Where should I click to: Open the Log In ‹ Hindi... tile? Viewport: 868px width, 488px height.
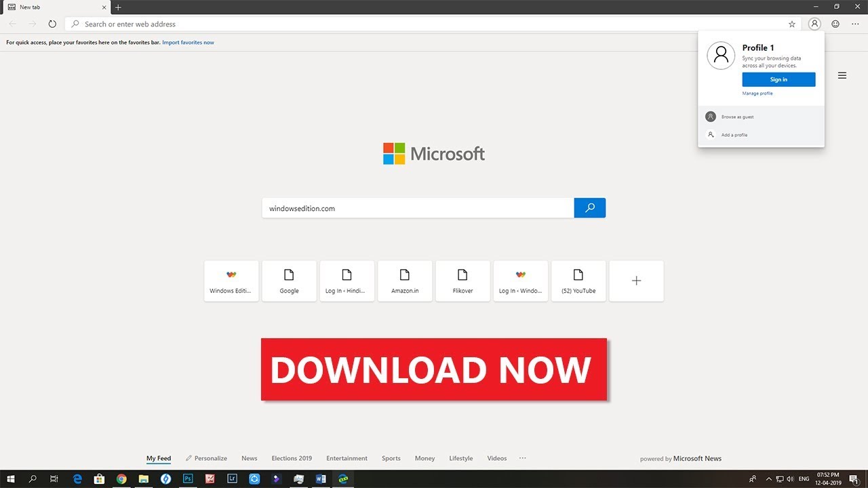click(347, 281)
